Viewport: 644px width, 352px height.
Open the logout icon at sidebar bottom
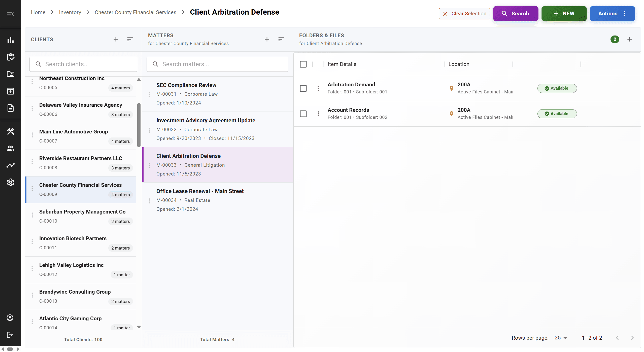[x=10, y=334]
